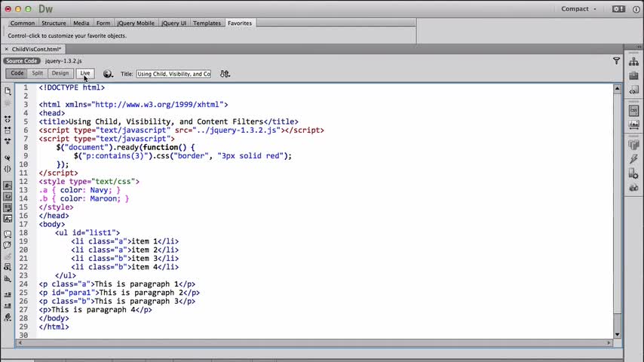Open the image-with-ruler panel icon on right dock
644x362 pixels.
pos(633,124)
